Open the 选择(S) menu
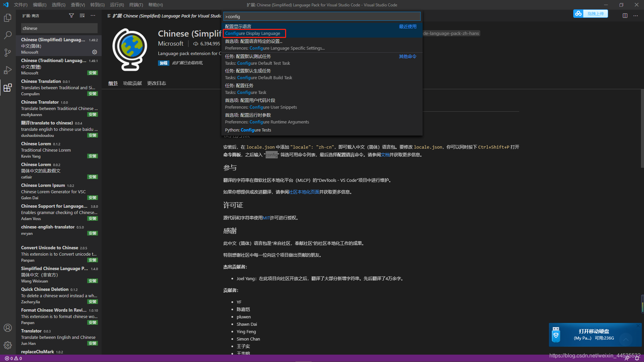The width and height of the screenshot is (644, 362). coord(59,5)
